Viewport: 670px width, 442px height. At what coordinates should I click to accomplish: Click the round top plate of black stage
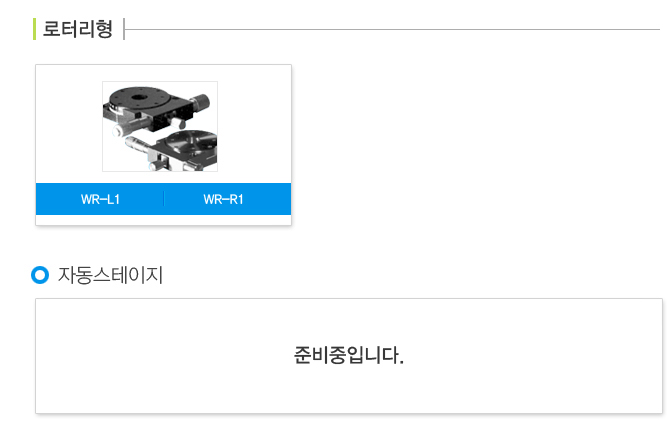pyautogui.click(x=141, y=98)
